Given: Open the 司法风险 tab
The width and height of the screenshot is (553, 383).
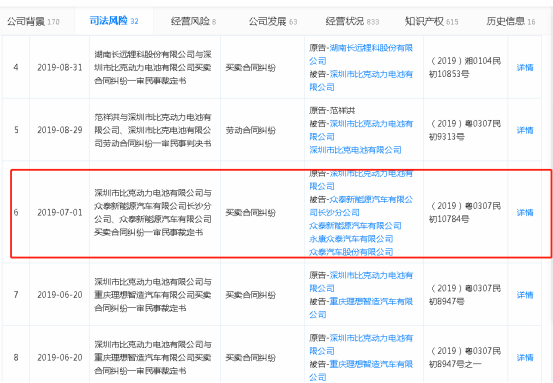Looking at the screenshot, I should (x=114, y=21).
